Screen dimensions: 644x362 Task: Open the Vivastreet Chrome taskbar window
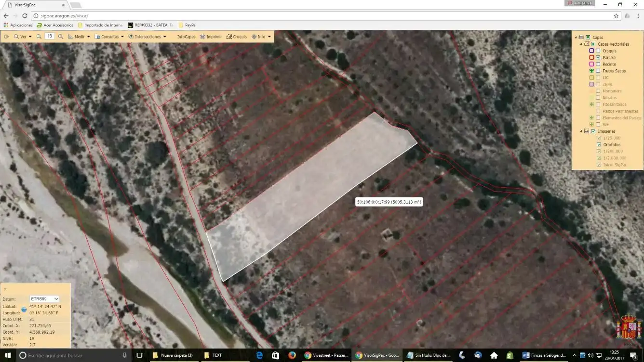pyautogui.click(x=326, y=355)
